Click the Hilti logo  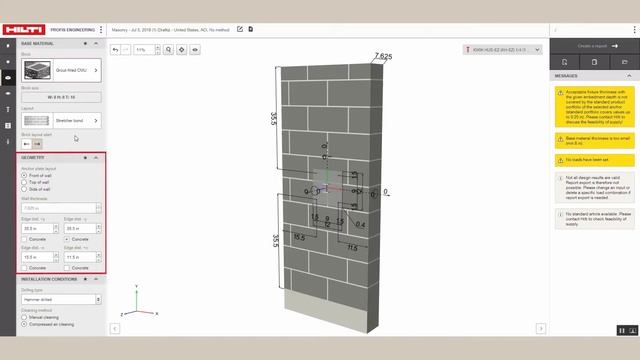click(x=24, y=30)
